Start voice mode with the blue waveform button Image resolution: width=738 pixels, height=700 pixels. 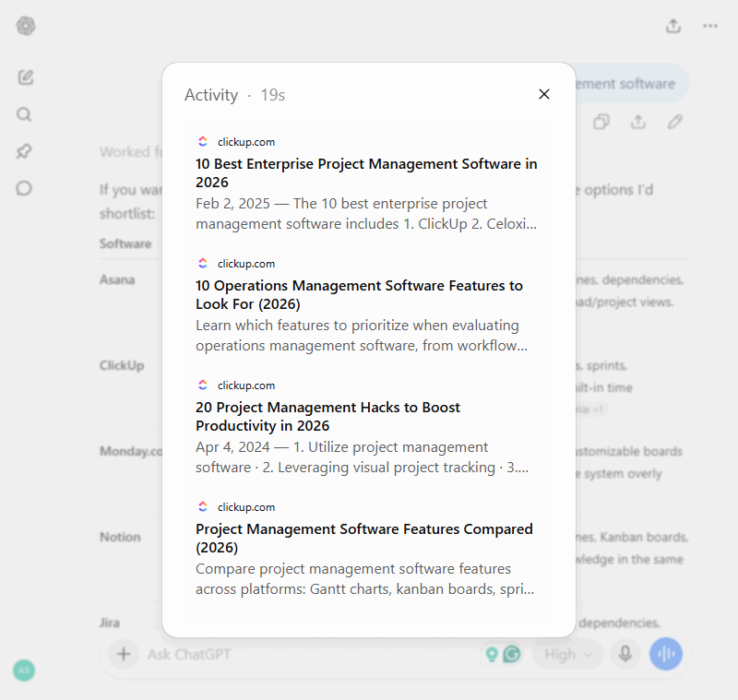pyautogui.click(x=665, y=654)
